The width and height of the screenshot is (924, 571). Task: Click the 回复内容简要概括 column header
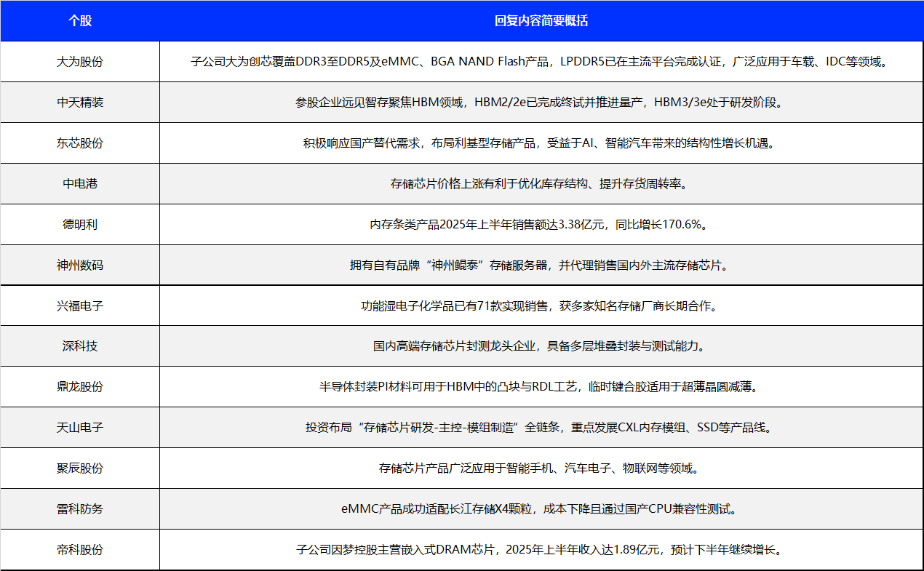tap(541, 21)
